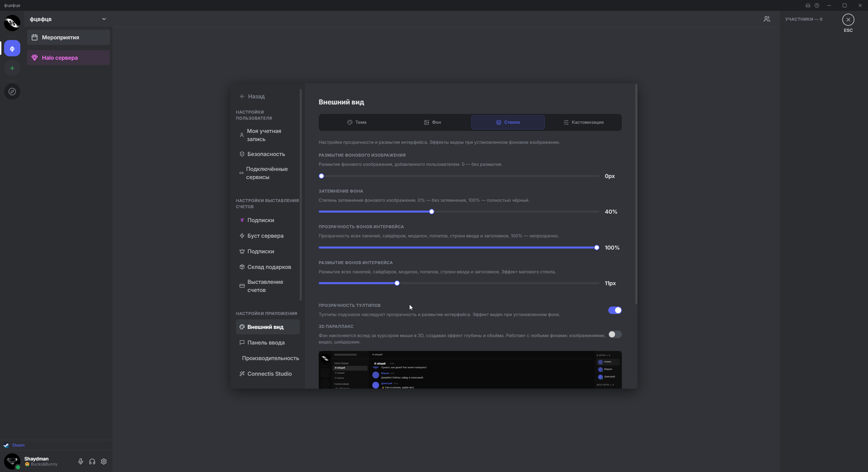The width and height of the screenshot is (868, 472).
Task: Open Мероприятия in the channel sidebar
Action: 68,37
